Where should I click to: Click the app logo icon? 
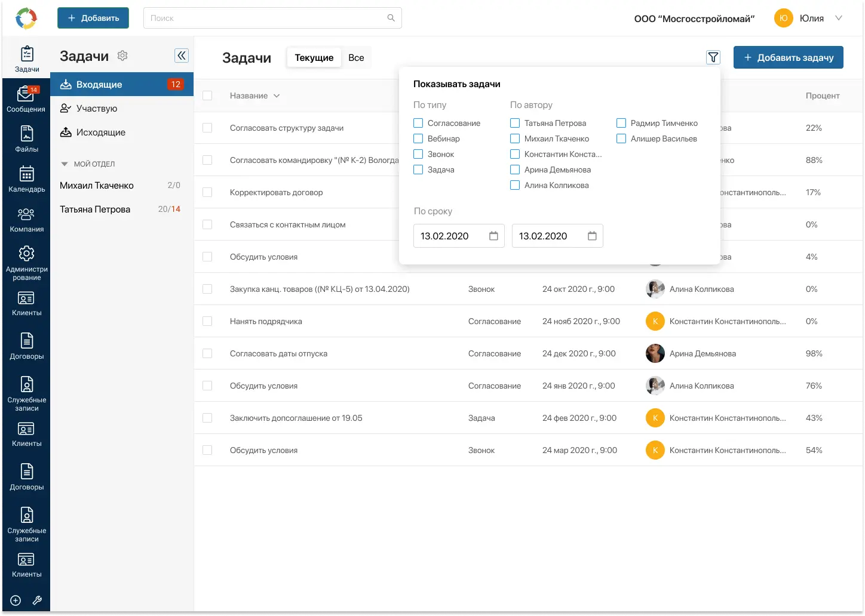coord(26,19)
